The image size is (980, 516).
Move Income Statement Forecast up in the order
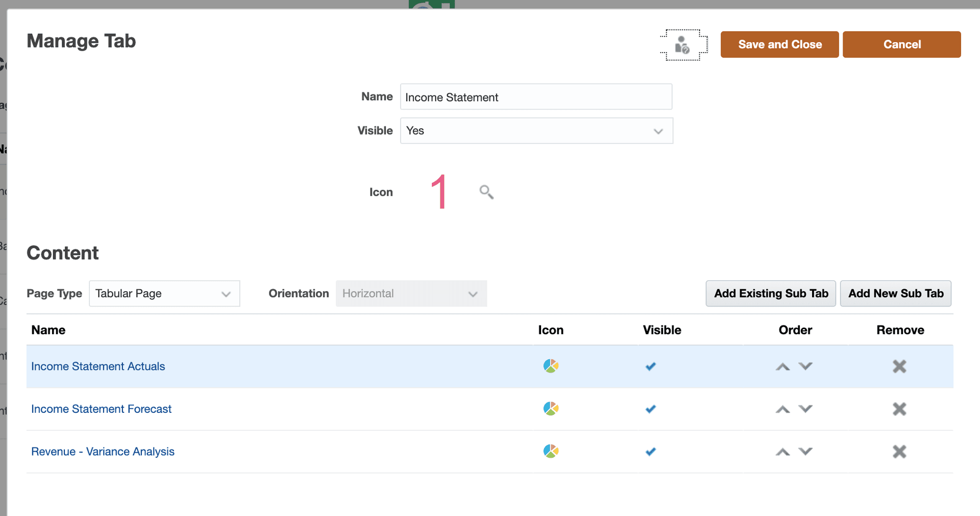click(782, 409)
